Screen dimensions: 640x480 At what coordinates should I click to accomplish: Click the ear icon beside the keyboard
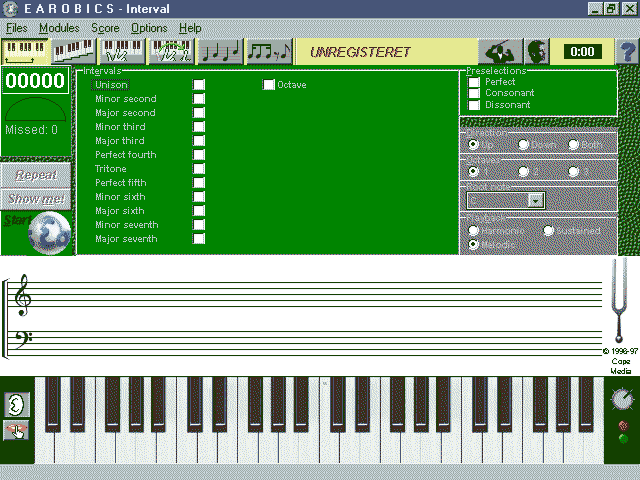pyautogui.click(x=17, y=404)
